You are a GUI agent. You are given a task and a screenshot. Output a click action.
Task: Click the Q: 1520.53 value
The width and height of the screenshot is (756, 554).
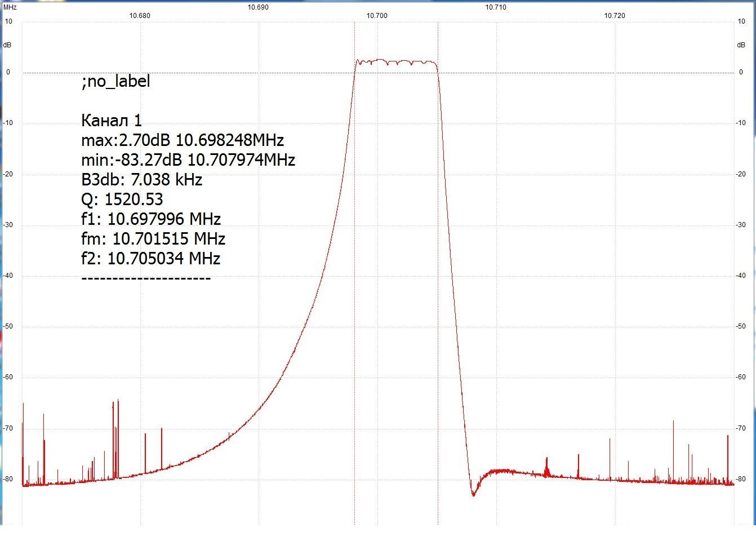click(122, 200)
